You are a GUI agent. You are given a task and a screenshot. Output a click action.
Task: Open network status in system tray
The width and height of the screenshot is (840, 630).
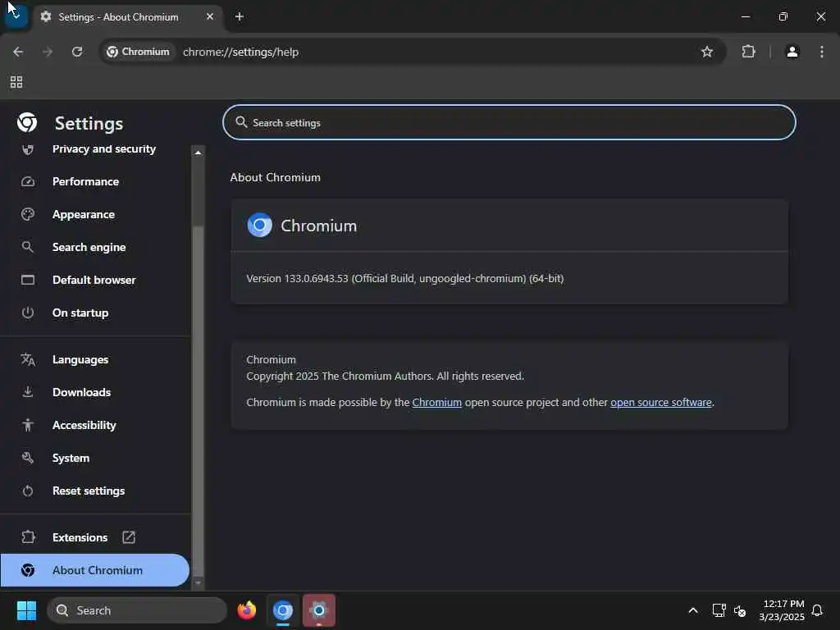pos(719,610)
